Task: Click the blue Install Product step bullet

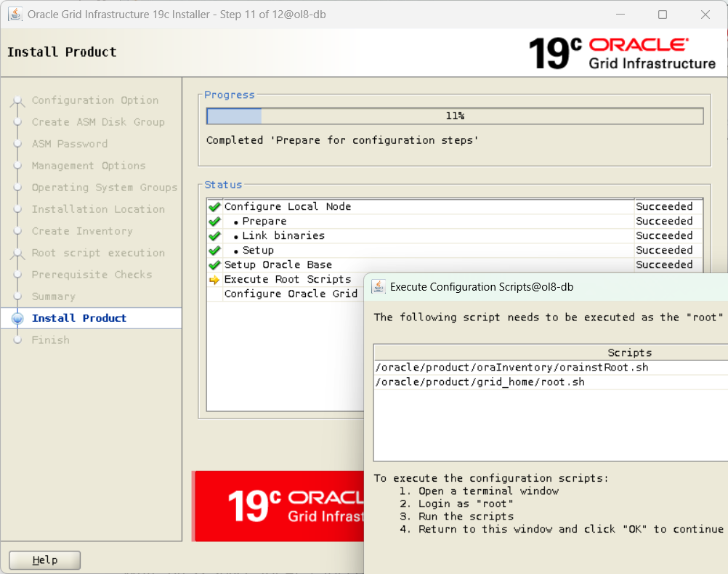Action: (17, 318)
